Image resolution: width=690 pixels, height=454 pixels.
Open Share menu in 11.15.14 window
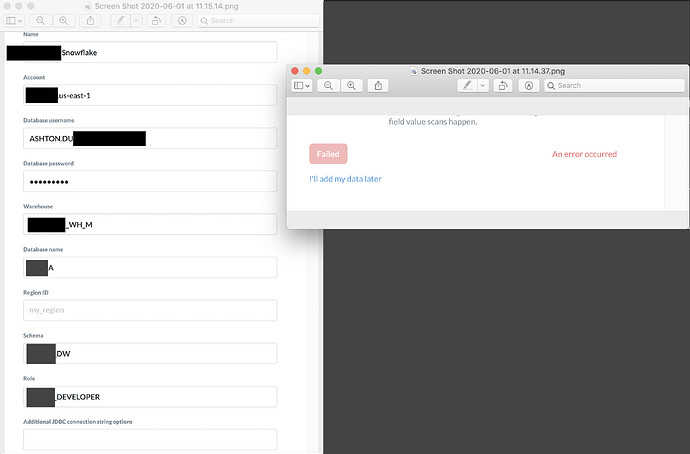(90, 21)
